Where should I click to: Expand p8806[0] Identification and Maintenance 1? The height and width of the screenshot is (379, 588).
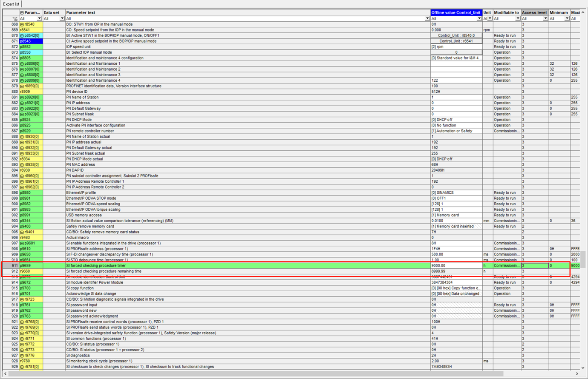pyautogui.click(x=22, y=64)
